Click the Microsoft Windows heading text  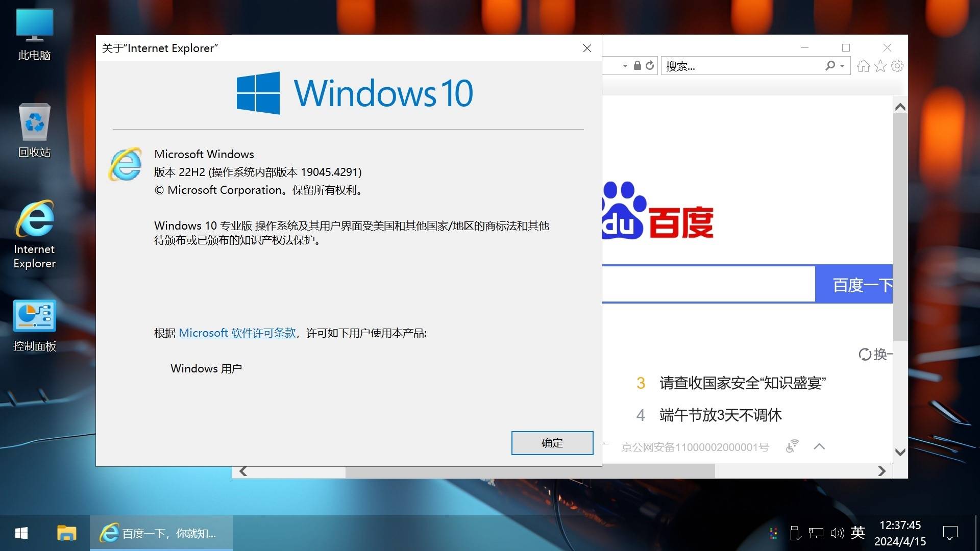pyautogui.click(x=204, y=154)
